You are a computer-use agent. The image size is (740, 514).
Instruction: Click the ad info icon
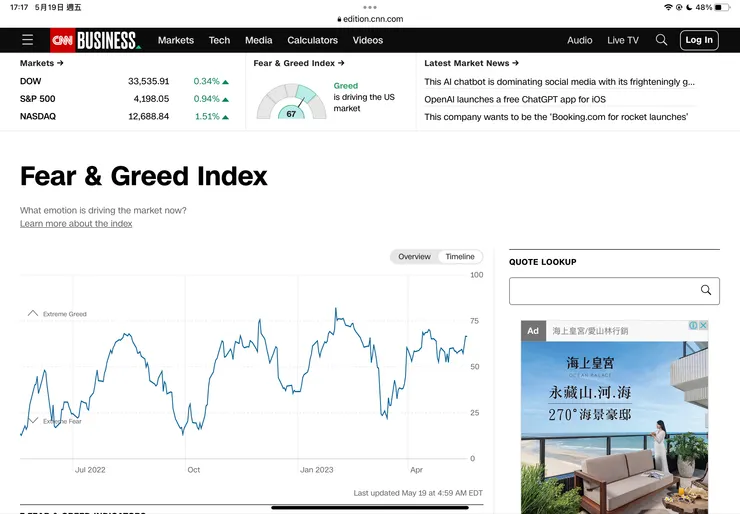[x=693, y=325]
